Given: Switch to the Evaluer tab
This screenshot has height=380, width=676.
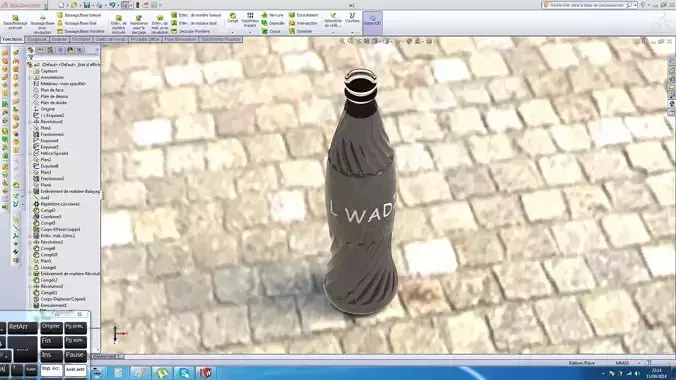Looking at the screenshot, I should coord(59,39).
